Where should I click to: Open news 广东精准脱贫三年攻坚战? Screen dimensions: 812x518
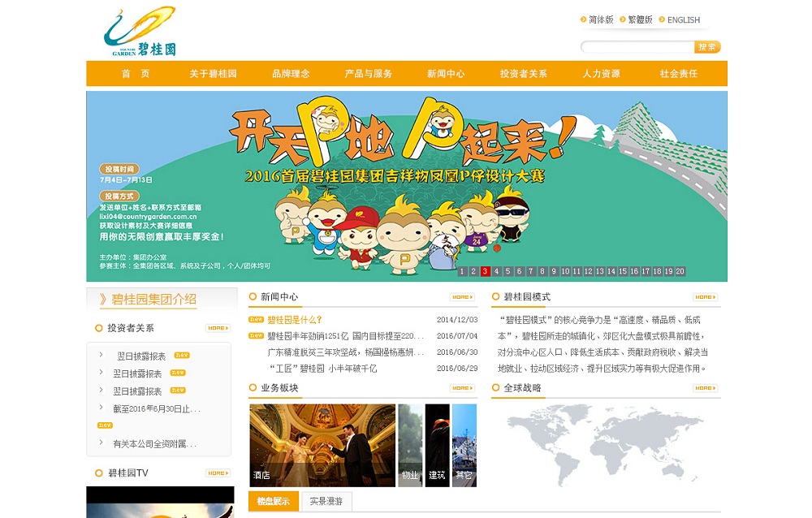pyautogui.click(x=345, y=352)
